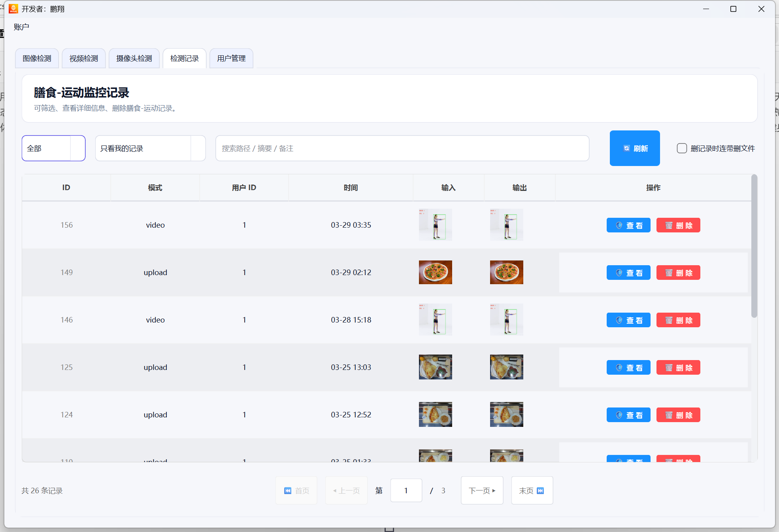Image resolution: width=779 pixels, height=532 pixels.
Task: Click the page number input box
Action: pos(406,490)
